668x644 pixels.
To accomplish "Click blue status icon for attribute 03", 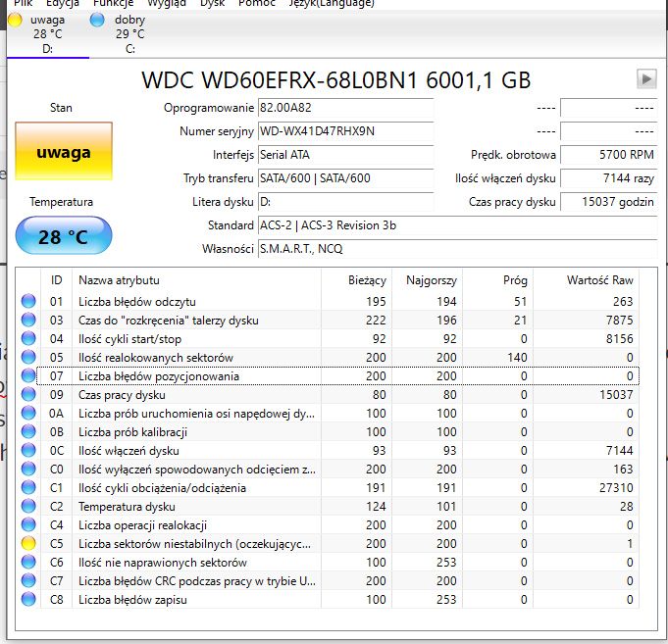I will 28,321.
